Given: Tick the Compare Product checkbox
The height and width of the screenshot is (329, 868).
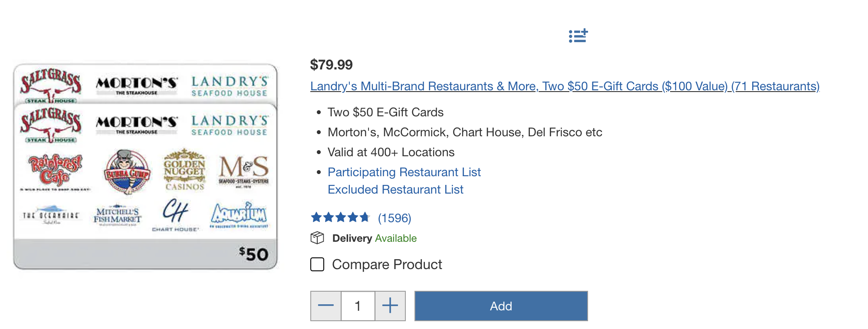Looking at the screenshot, I should [317, 264].
